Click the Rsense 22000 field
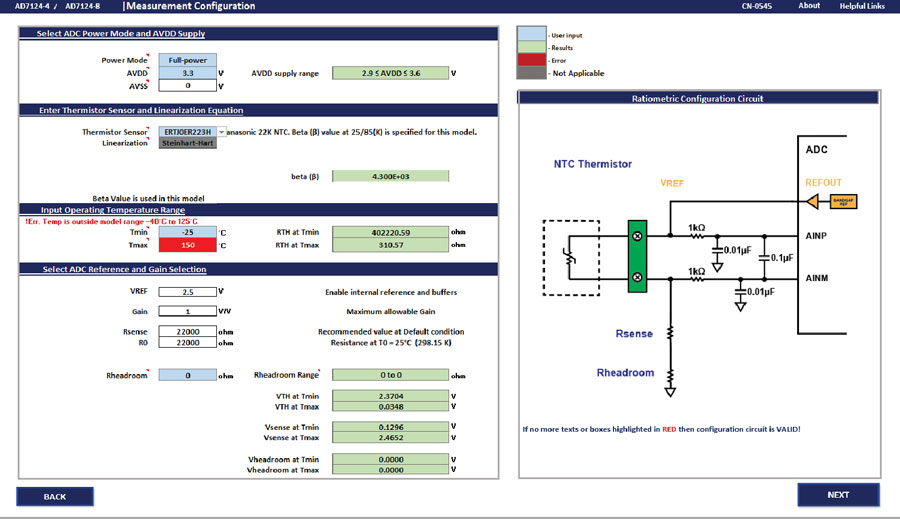Screen dimensions: 900x519 click(x=188, y=331)
